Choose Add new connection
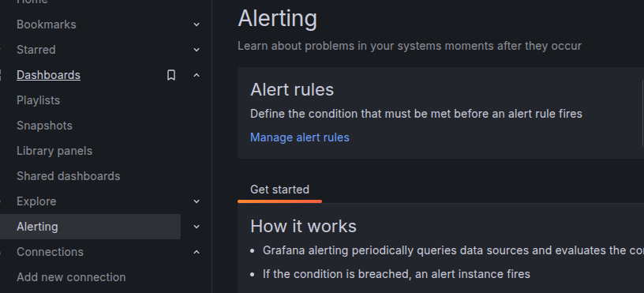The image size is (644, 293). (x=71, y=277)
